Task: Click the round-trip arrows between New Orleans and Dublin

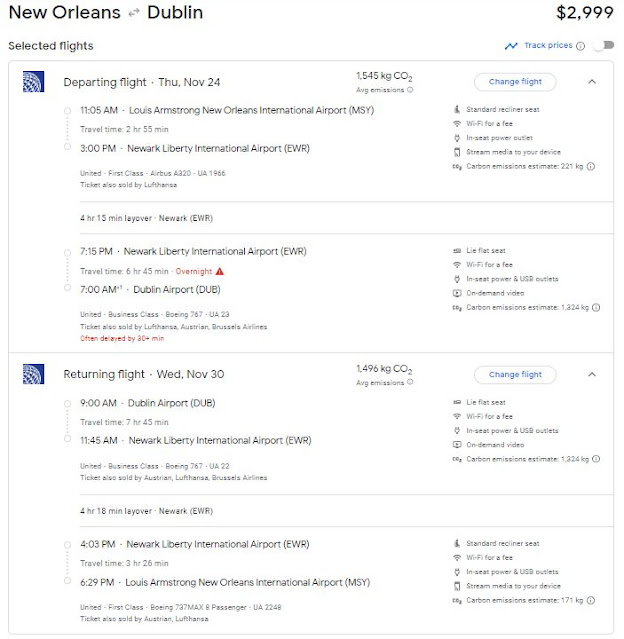Action: click(134, 13)
